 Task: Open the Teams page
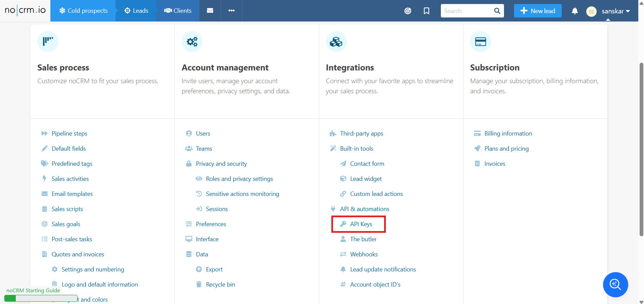(204, 149)
